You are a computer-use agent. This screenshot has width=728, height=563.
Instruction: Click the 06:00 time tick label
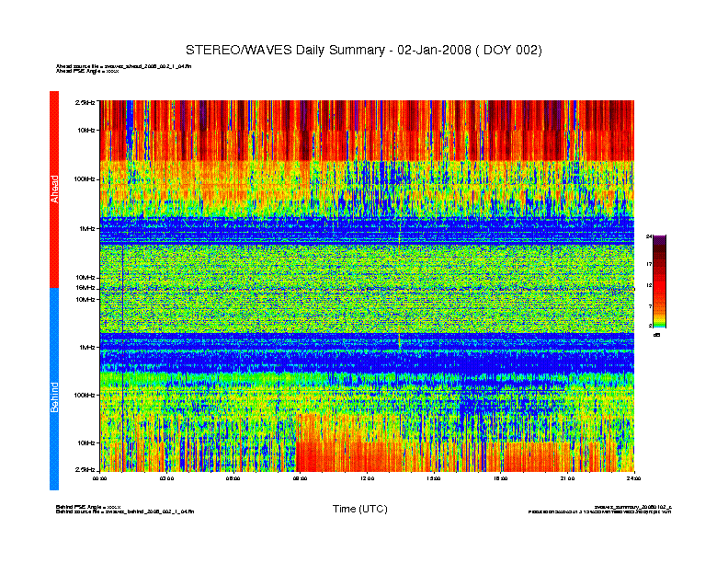coord(233,478)
